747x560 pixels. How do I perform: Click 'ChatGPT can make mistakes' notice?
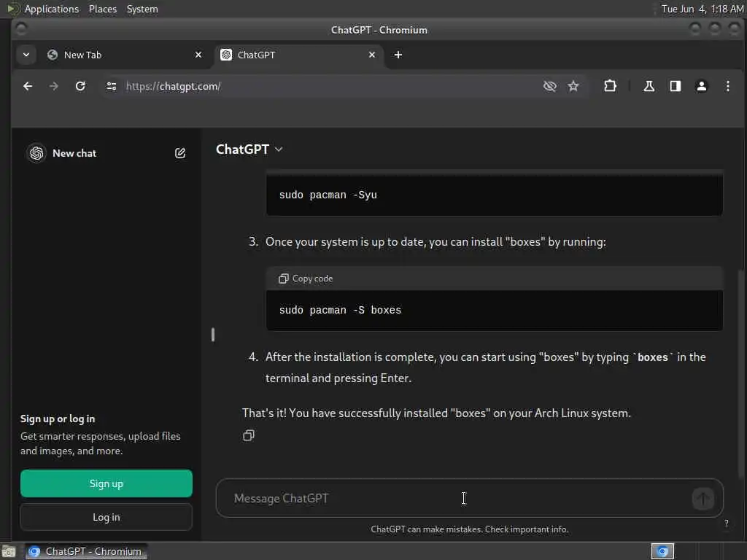point(469,529)
